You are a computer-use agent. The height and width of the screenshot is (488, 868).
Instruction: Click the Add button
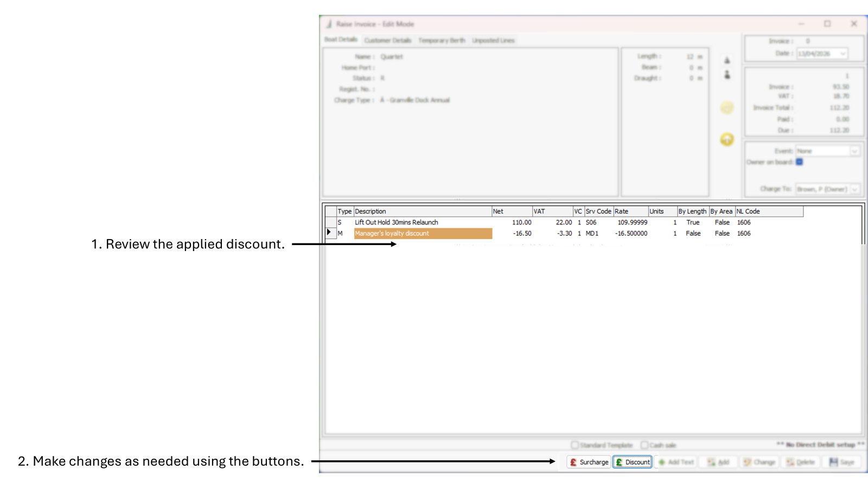pyautogui.click(x=717, y=462)
